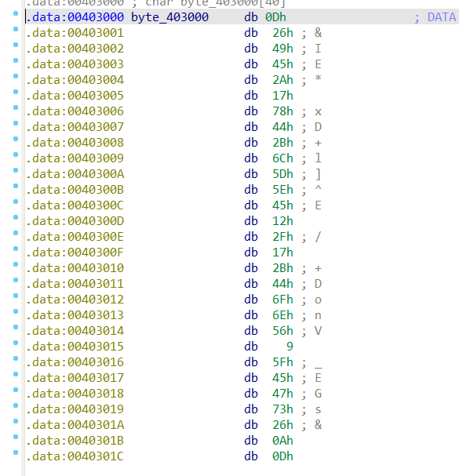Select address .data:0040301A

[75, 425]
